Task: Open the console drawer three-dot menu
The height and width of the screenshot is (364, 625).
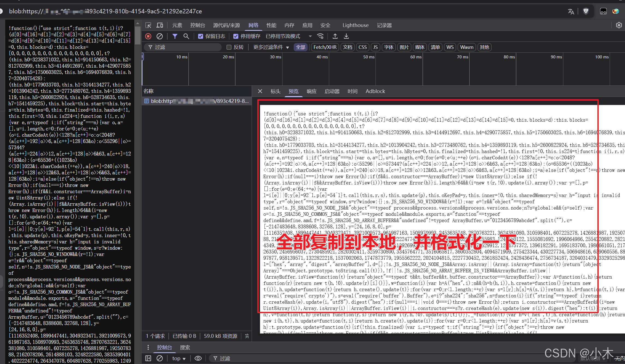Action: pyautogui.click(x=148, y=347)
